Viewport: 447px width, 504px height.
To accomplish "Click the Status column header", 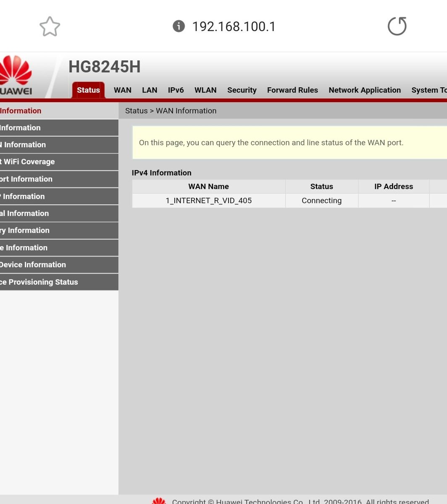I will [322, 186].
